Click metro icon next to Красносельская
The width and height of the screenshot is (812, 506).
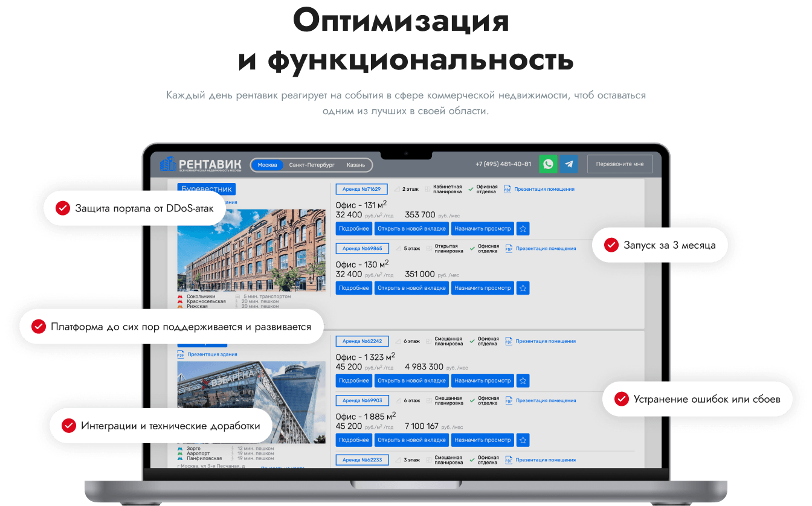tap(180, 302)
